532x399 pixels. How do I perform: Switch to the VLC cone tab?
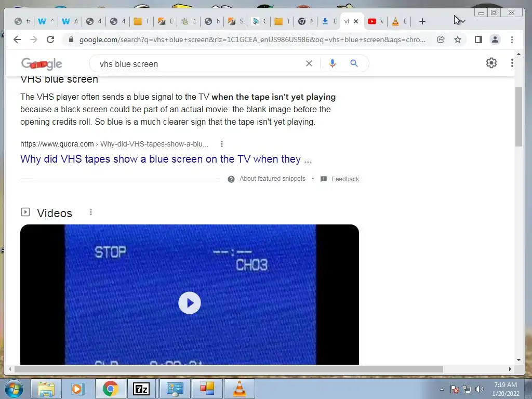(399, 21)
